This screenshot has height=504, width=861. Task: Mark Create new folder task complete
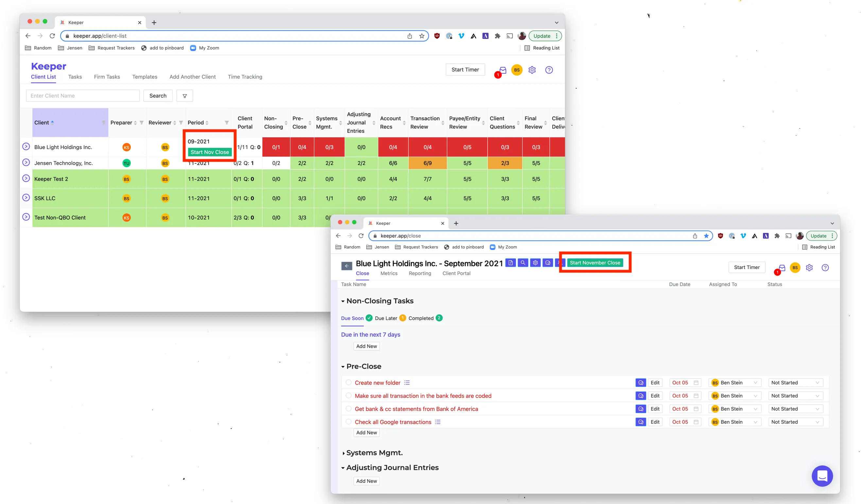348,382
